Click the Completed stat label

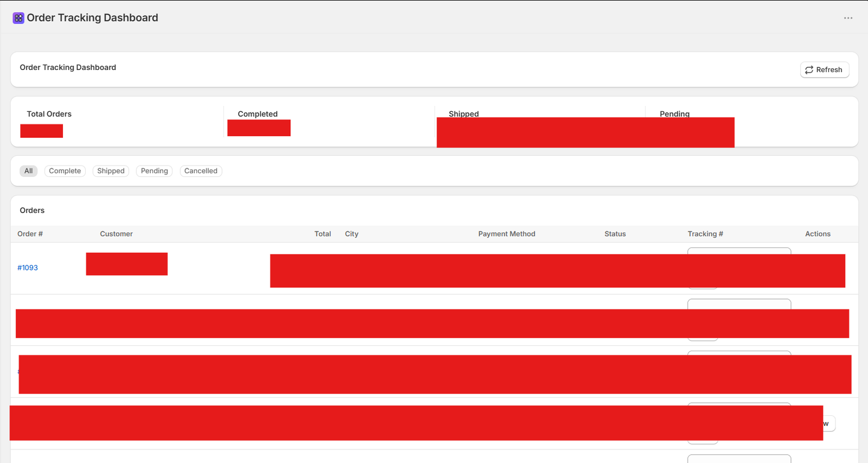[x=258, y=114]
